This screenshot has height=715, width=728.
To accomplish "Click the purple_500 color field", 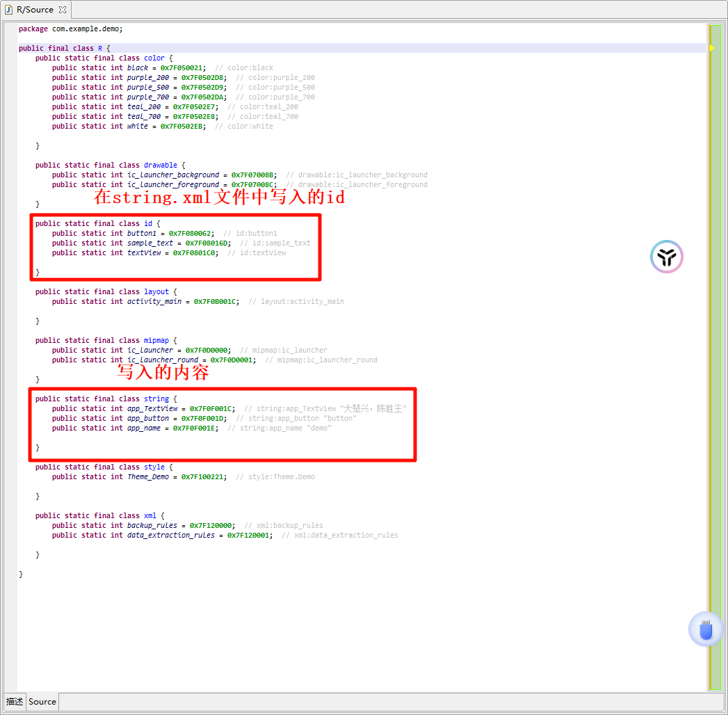I will [x=148, y=88].
